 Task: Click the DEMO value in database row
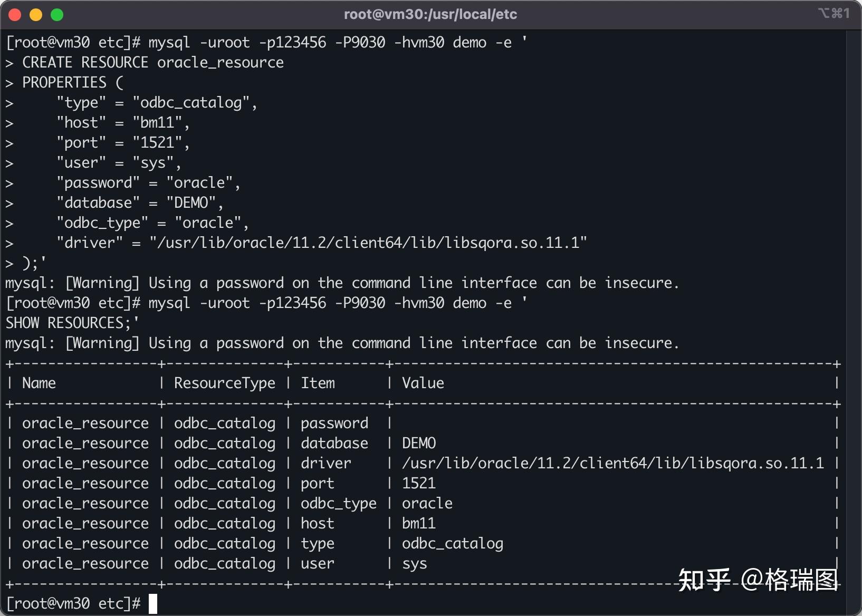tap(419, 443)
